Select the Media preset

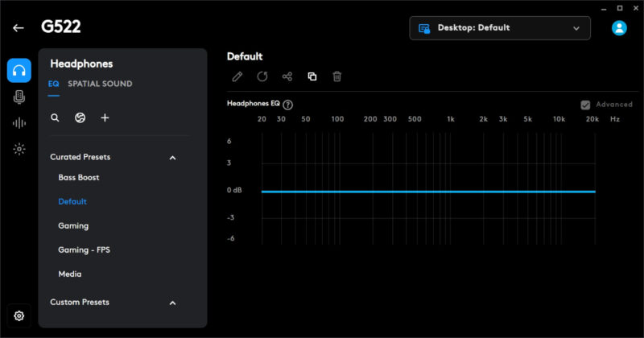click(70, 274)
